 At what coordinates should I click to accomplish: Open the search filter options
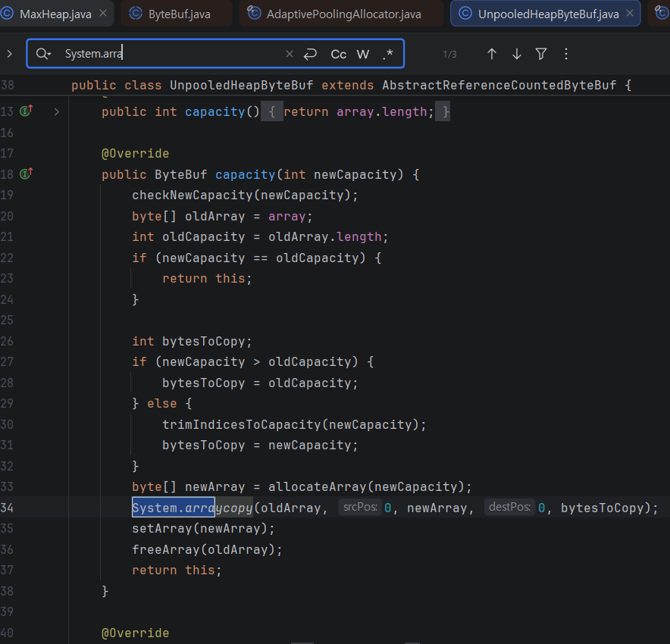click(x=541, y=54)
